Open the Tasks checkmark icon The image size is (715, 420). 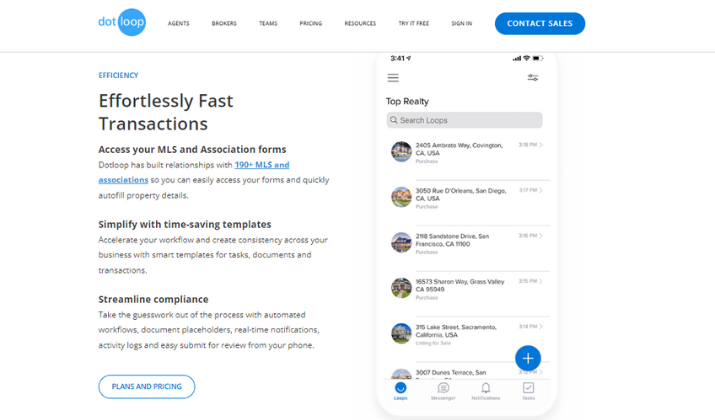528,388
